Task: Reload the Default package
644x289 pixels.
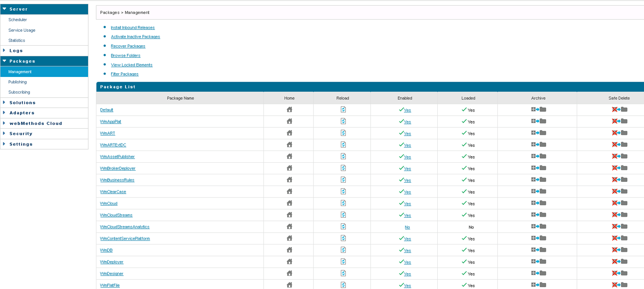Action: pos(343,110)
